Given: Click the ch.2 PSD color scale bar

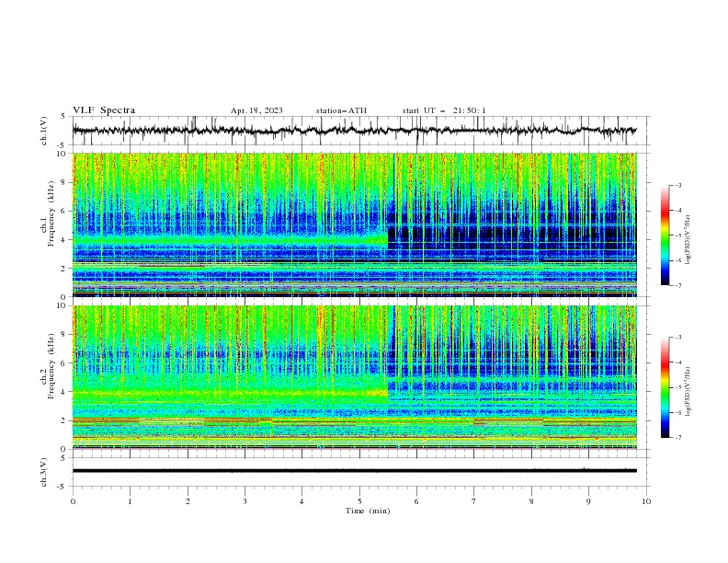Looking at the screenshot, I should [x=665, y=387].
